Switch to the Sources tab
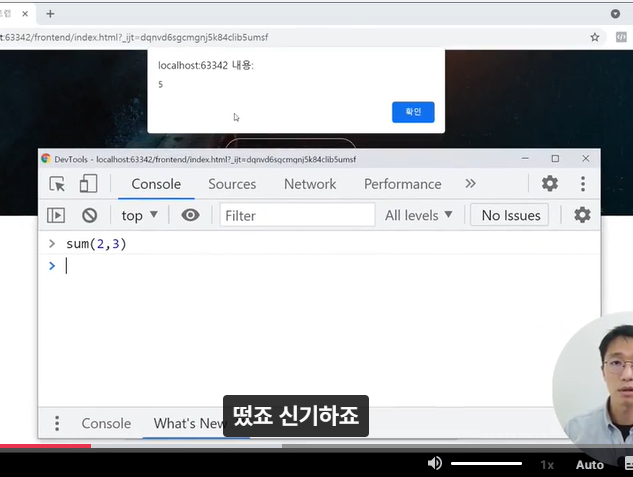The height and width of the screenshot is (477, 633). pos(232,184)
